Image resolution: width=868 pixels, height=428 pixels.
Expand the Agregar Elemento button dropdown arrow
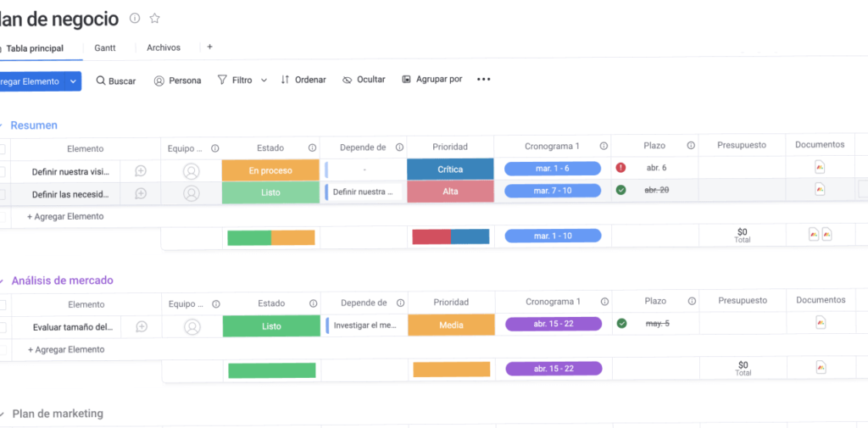pos(74,81)
